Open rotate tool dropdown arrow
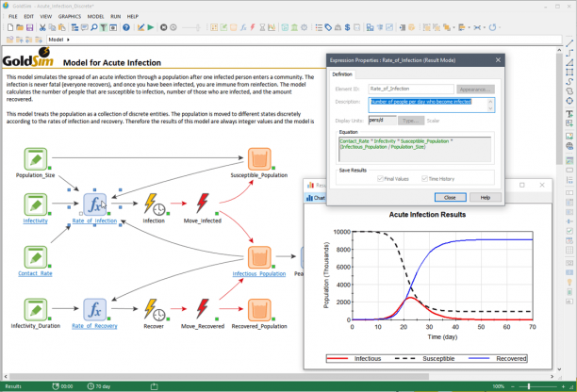 point(500,27)
